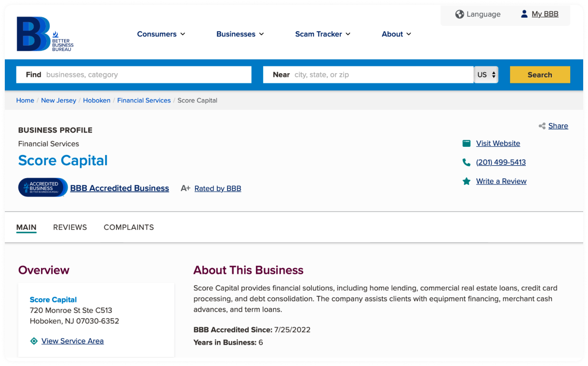Click the globe icon next to Language
This screenshot has height=366, width=588.
pos(459,14)
